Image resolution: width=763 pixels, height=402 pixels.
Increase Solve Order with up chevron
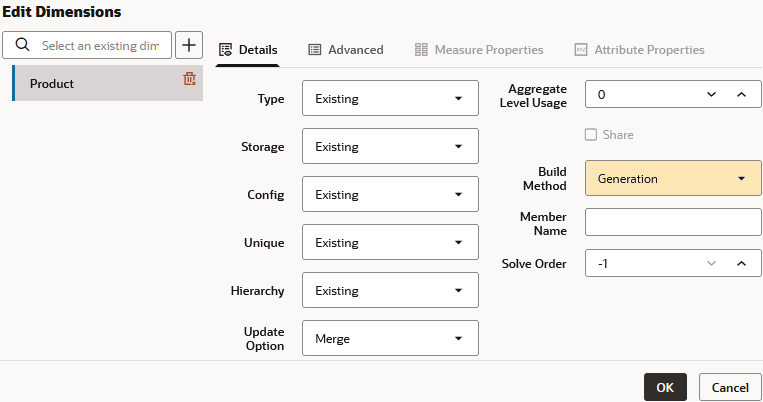click(741, 264)
